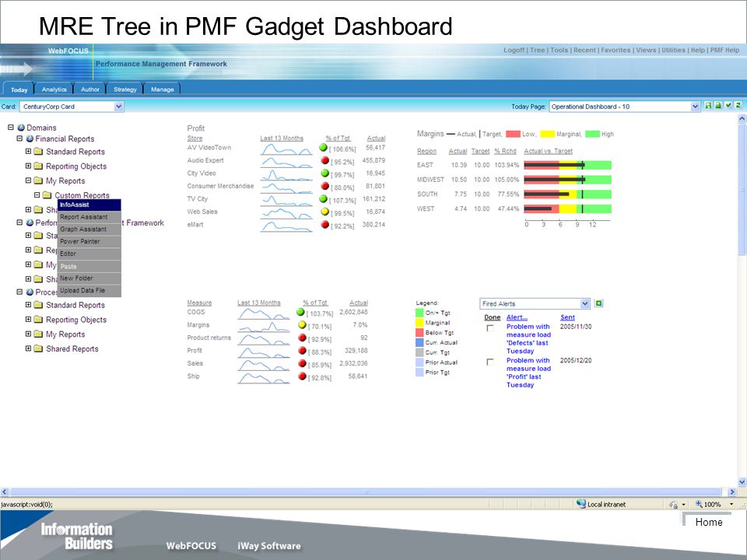Click the green checkmark icon in toolbar

point(728,106)
